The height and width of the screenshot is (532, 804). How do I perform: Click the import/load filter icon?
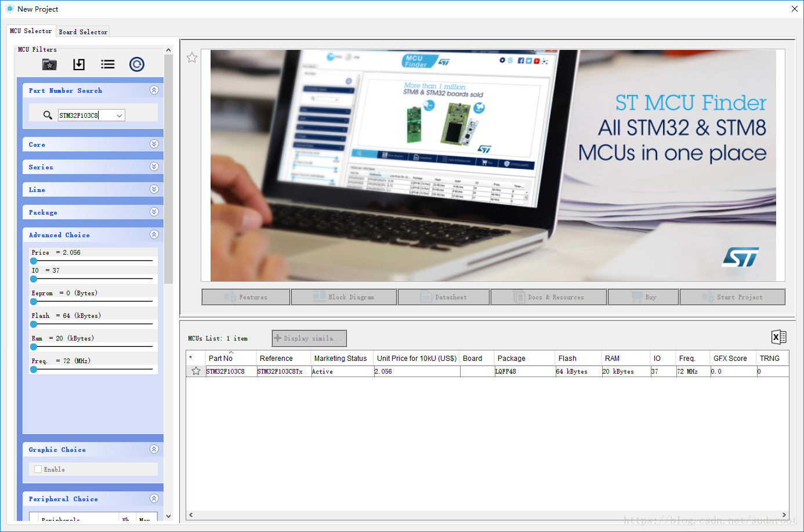pyautogui.click(x=79, y=64)
